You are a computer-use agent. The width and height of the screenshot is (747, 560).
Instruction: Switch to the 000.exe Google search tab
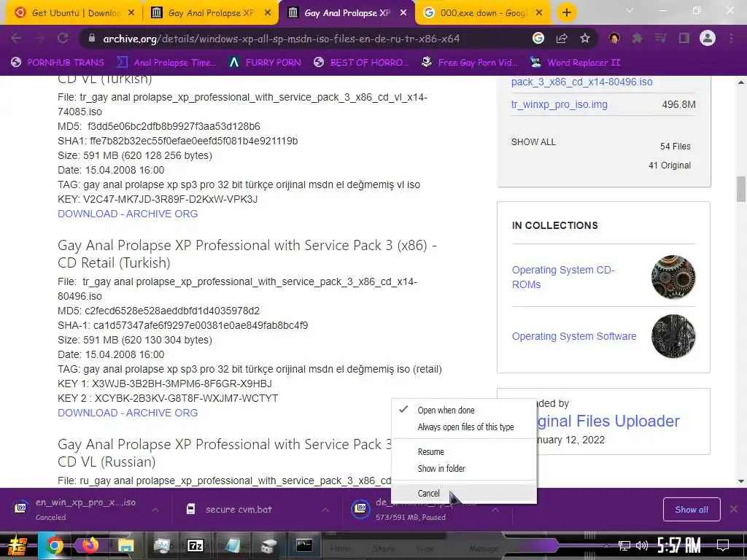click(482, 13)
